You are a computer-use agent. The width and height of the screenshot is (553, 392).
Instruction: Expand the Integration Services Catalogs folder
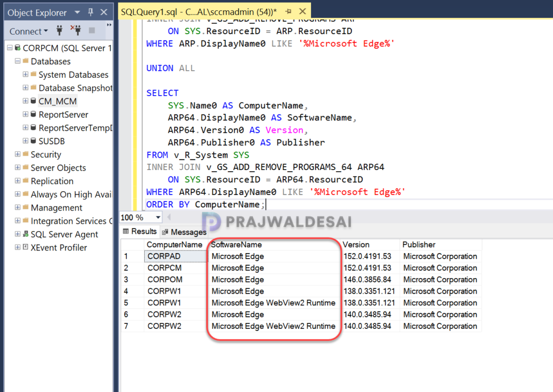[x=18, y=221]
